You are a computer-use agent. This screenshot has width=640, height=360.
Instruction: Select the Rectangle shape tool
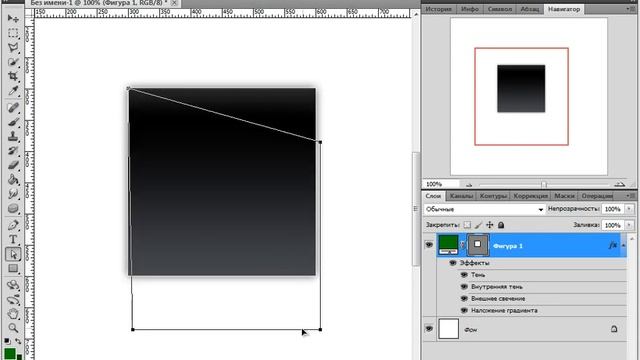tap(13, 269)
